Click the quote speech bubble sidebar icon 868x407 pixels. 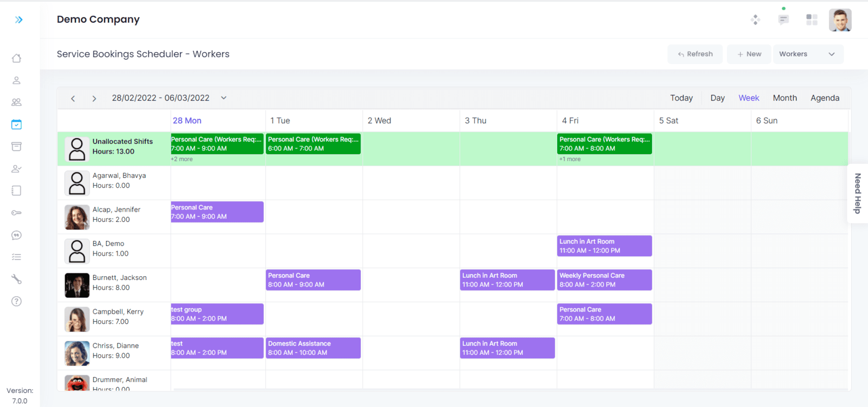tap(17, 235)
